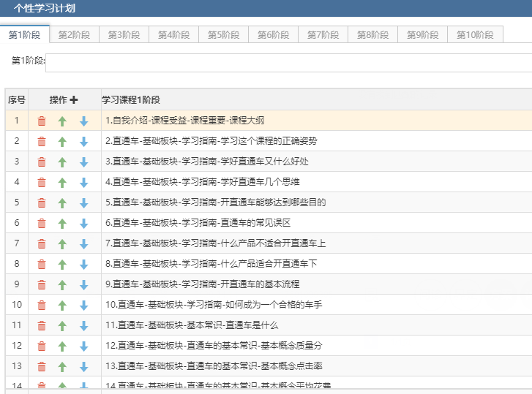The image size is (532, 394).
Task: Delete row 1 with the trash icon
Action: click(x=42, y=121)
